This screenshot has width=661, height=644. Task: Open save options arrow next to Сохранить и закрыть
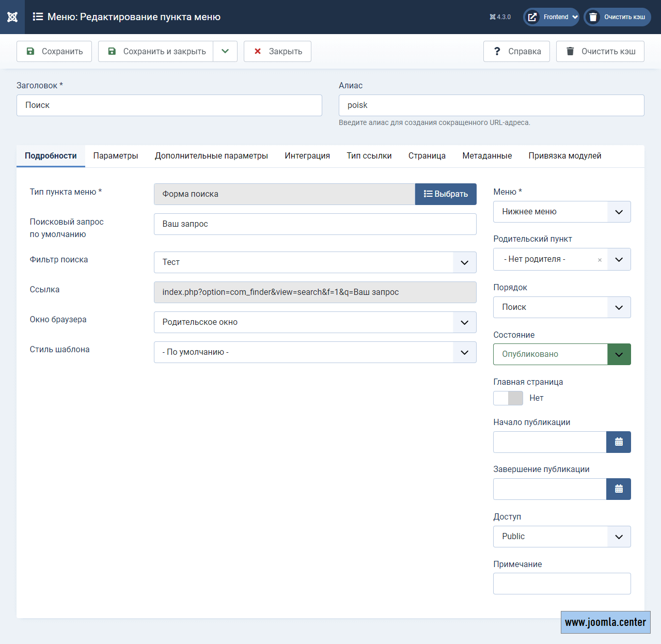[x=225, y=52]
